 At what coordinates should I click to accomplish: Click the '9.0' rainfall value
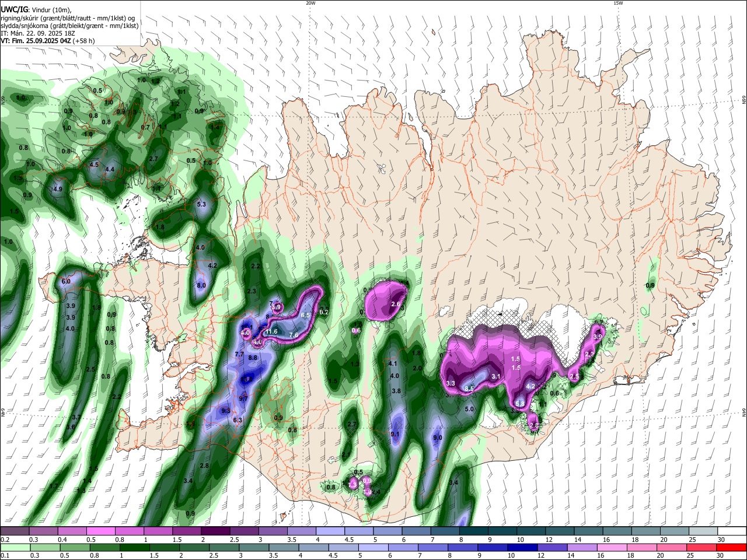(x=438, y=437)
